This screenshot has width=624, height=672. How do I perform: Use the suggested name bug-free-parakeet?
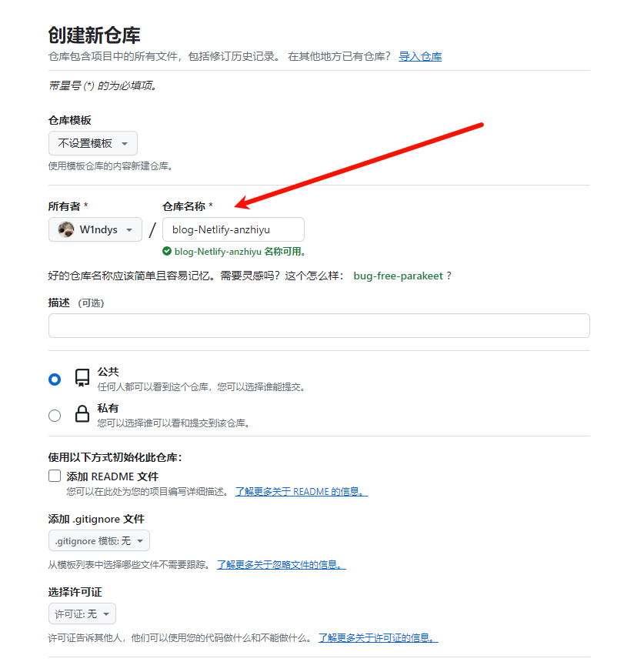398,276
